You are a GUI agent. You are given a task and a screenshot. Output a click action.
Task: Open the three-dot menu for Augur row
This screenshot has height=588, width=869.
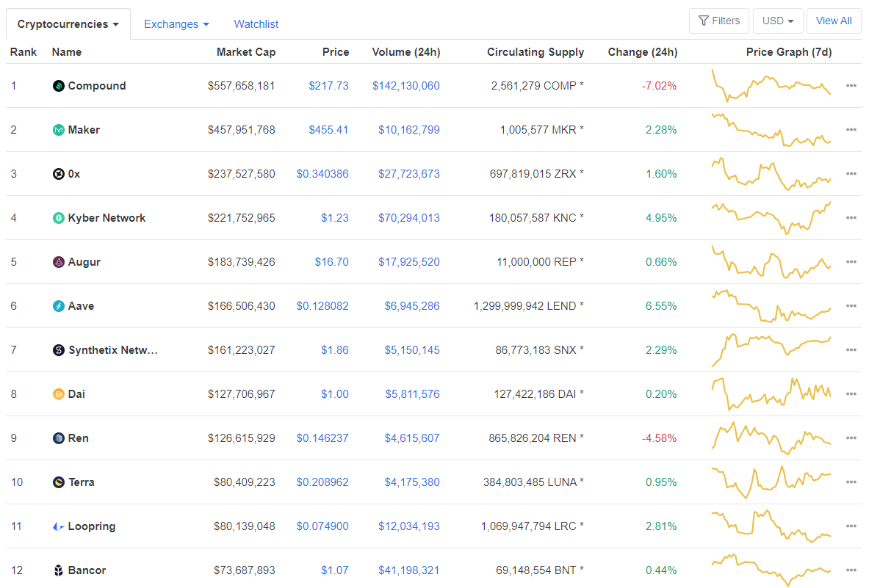(851, 262)
